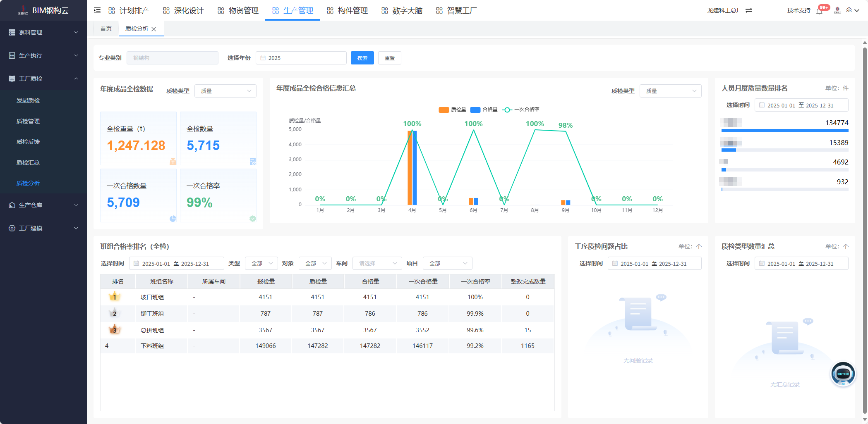Click the 重置 button

(x=390, y=58)
